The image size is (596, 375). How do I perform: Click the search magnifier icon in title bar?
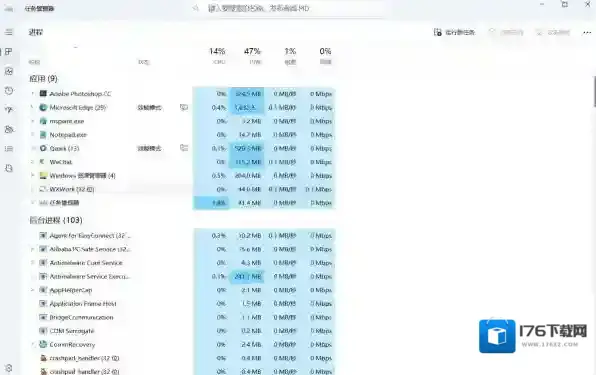196,8
